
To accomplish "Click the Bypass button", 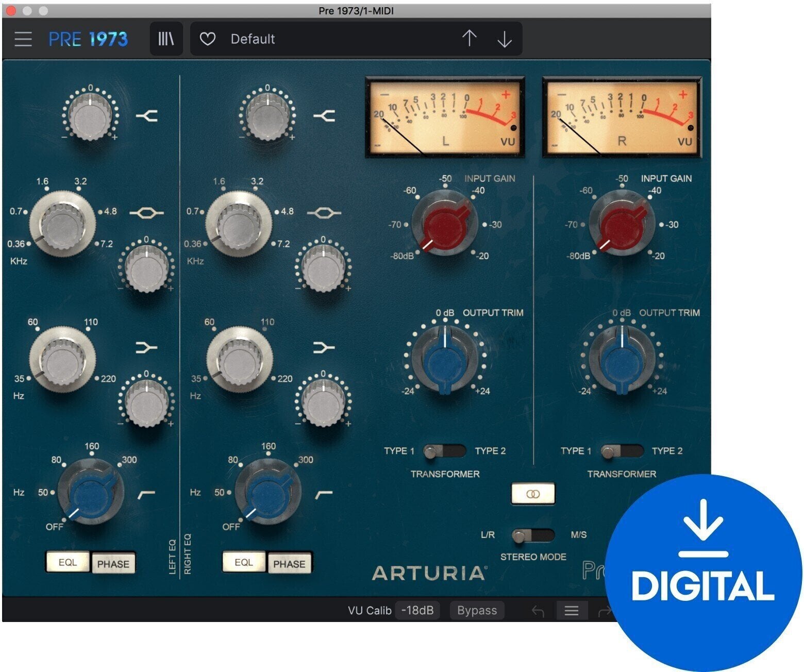I will pos(477,611).
